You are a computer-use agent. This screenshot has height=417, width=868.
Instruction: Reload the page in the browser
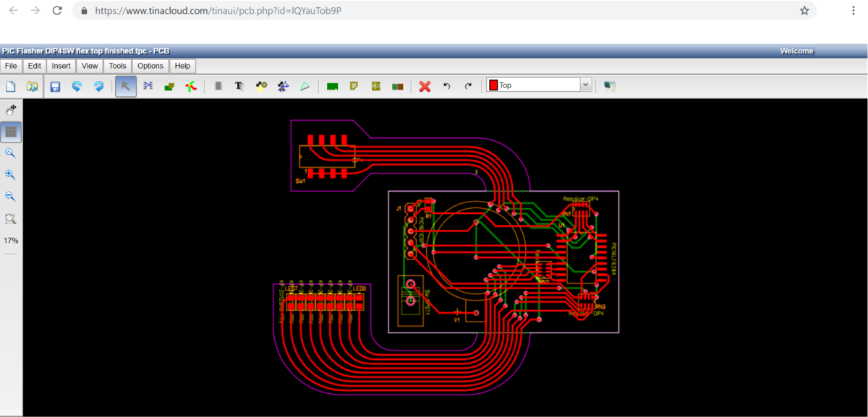(x=57, y=11)
